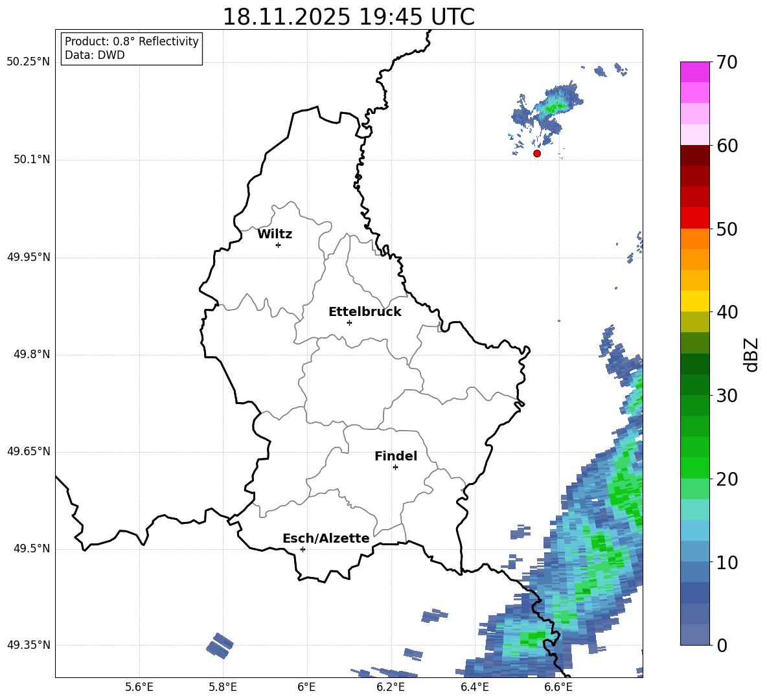Viewport: 767px width, 700px height.
Task: Click the dBZ colorbar axis label
Action: (751, 354)
